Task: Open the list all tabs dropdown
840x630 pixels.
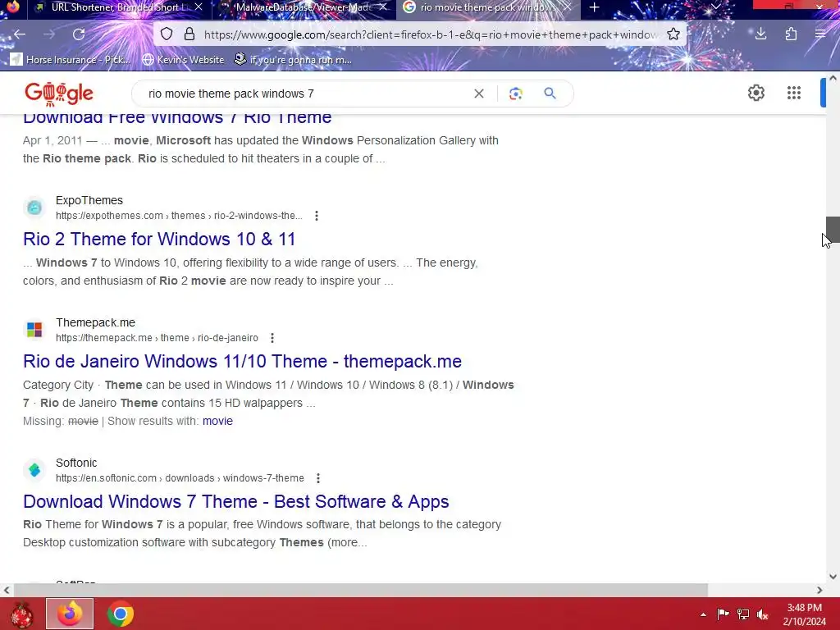Action: coord(715,7)
